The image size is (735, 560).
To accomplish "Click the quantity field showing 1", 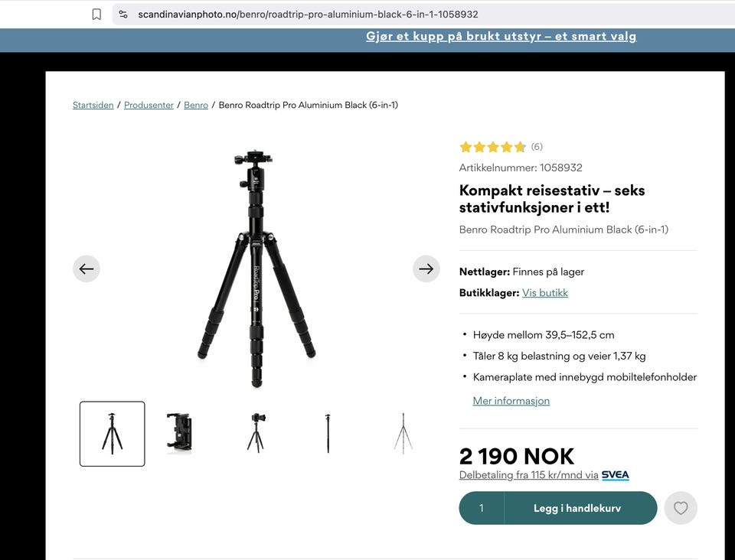I will coord(482,508).
